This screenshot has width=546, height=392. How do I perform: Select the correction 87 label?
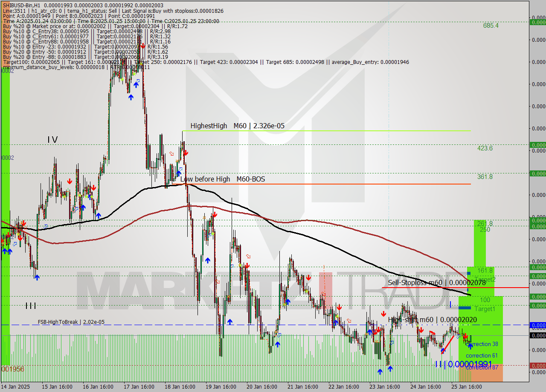pyautogui.click(x=482, y=367)
